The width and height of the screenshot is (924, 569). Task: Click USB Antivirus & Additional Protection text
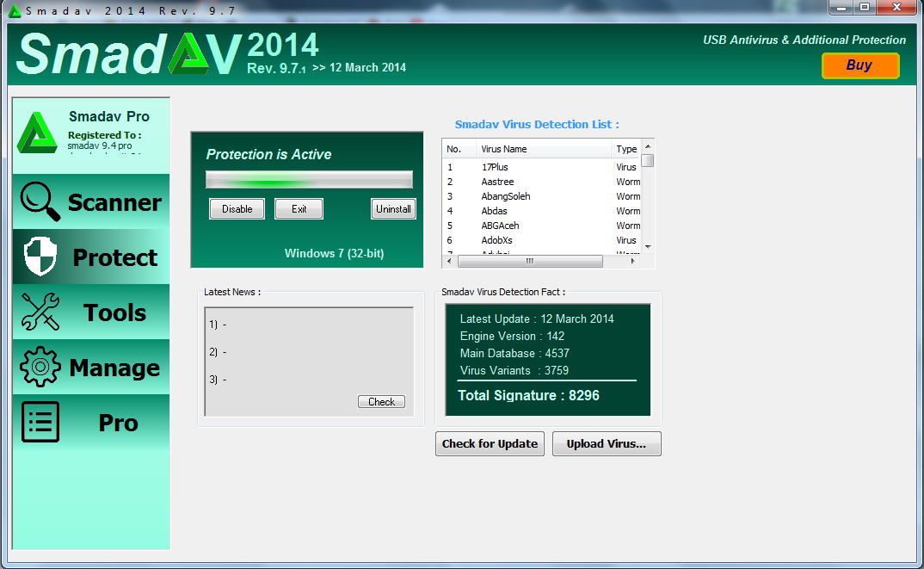click(804, 40)
